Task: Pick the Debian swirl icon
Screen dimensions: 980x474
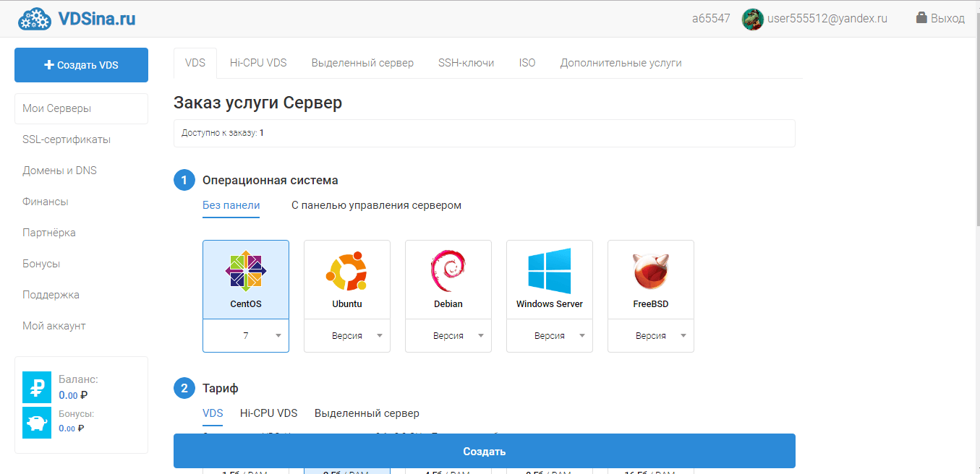Action: click(448, 270)
